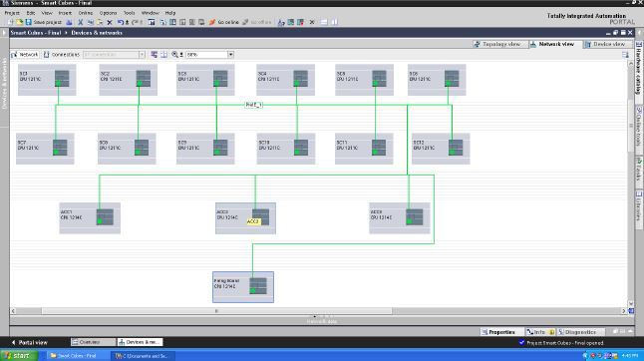Click the Overview taskbar tab
Screen dimensions: 644x361
(x=93, y=342)
